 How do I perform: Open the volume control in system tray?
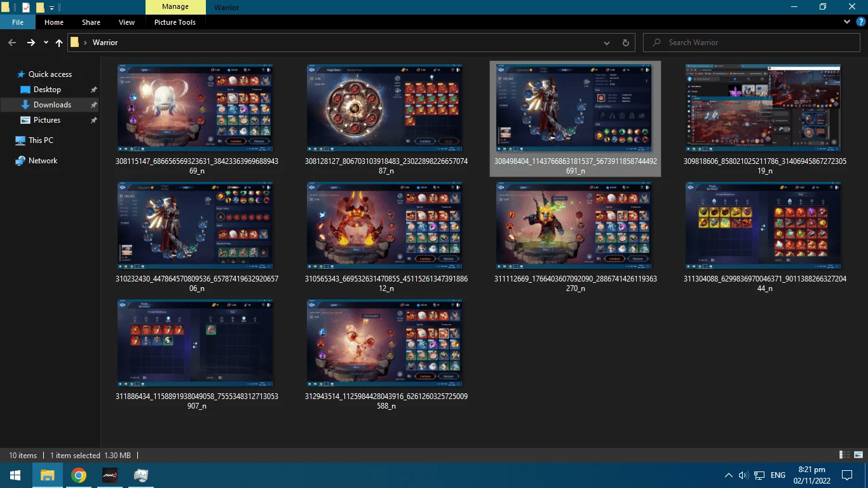743,475
